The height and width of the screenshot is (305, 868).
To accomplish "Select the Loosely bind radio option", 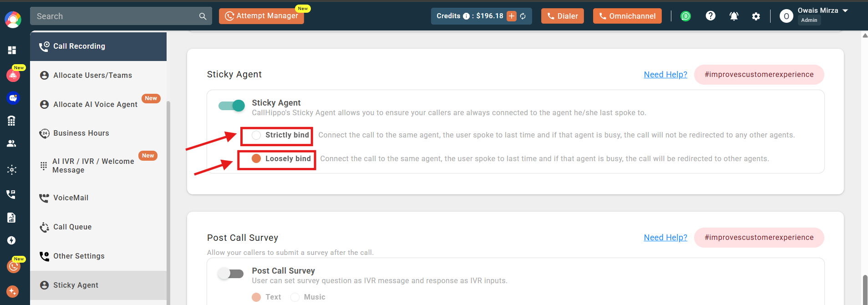I will pyautogui.click(x=256, y=158).
